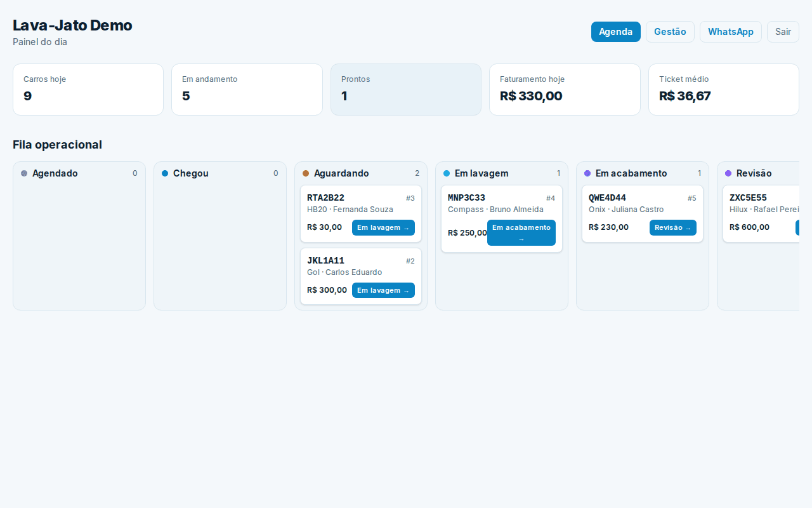Screen dimensions: 812x508
Task: Click the R$ 600,00 price
Action: click(749, 227)
